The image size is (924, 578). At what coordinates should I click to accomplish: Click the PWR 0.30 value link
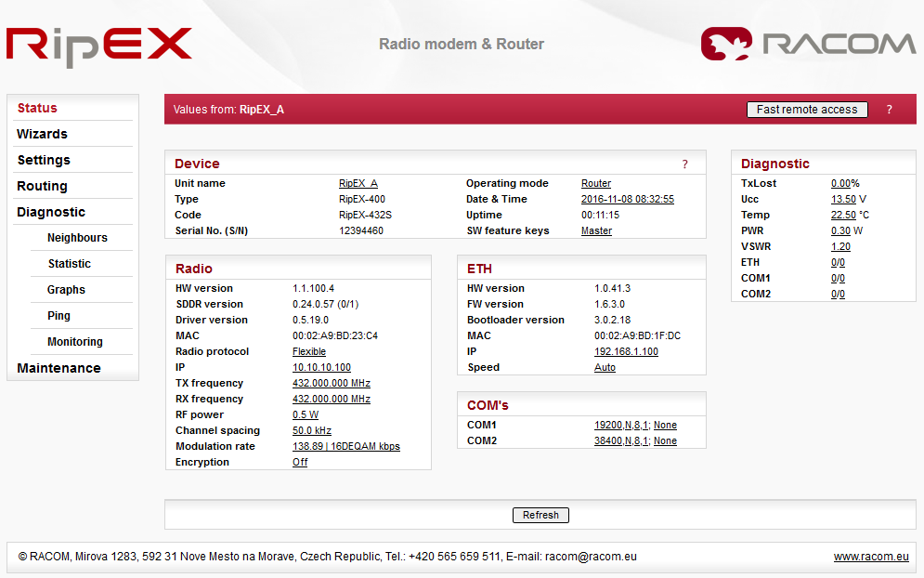841,230
